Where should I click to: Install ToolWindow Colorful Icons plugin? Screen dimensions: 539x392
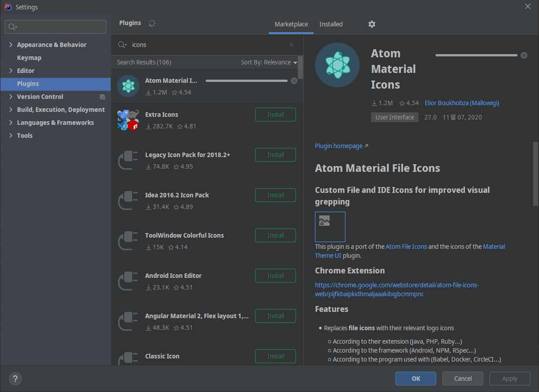pos(276,235)
